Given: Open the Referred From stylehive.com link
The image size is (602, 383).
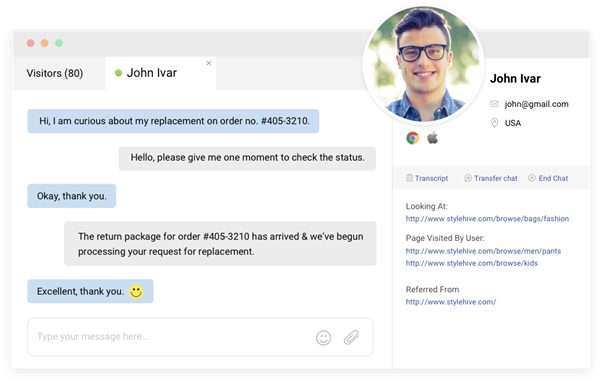Looking at the screenshot, I should point(451,302).
